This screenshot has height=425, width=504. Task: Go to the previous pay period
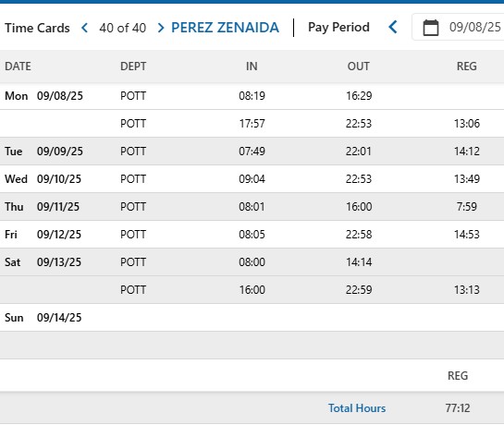393,27
